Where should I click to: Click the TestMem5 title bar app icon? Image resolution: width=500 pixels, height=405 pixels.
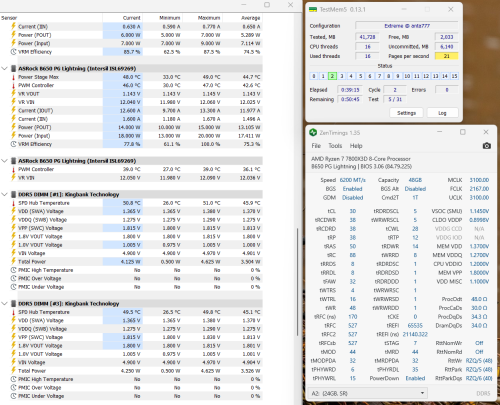click(x=313, y=9)
